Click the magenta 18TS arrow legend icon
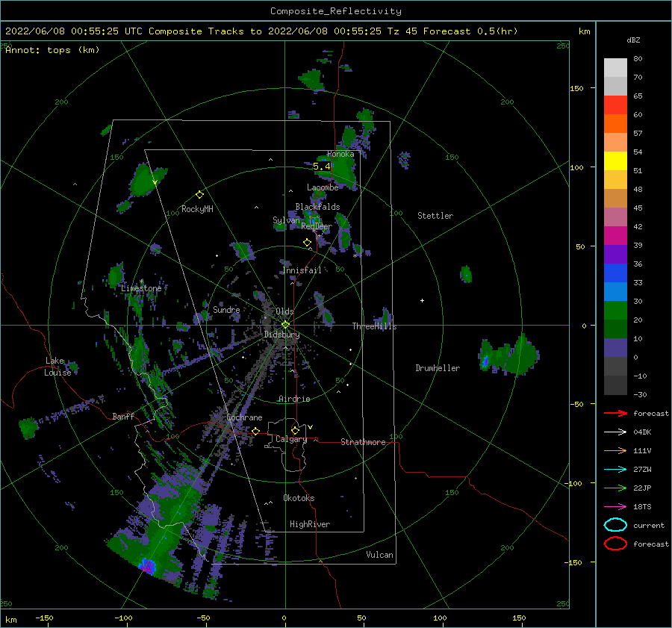Viewport: 672px width, 628px height. point(615,507)
